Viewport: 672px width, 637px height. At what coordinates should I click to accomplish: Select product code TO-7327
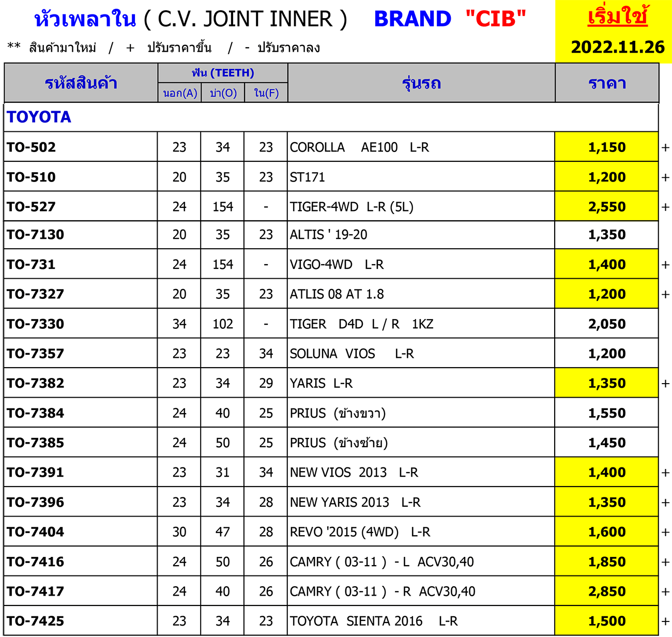[35, 294]
